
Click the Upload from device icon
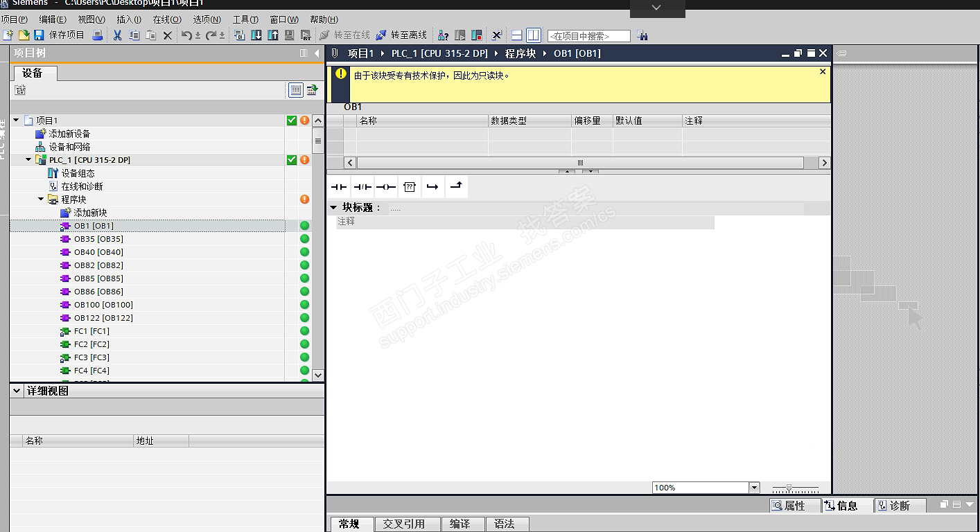273,35
